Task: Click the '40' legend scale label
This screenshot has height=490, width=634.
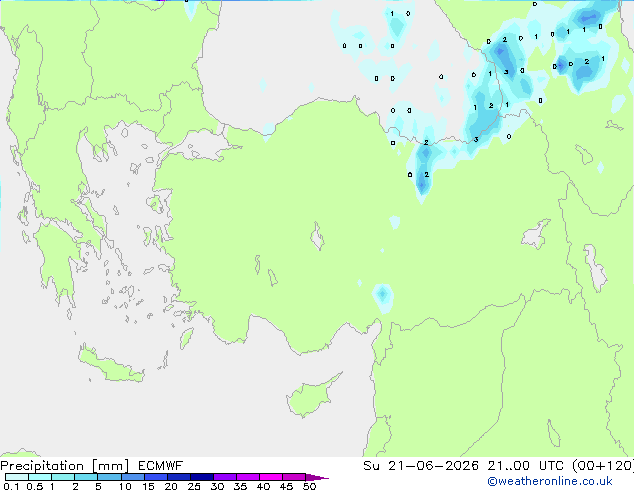Action: pyautogui.click(x=263, y=486)
